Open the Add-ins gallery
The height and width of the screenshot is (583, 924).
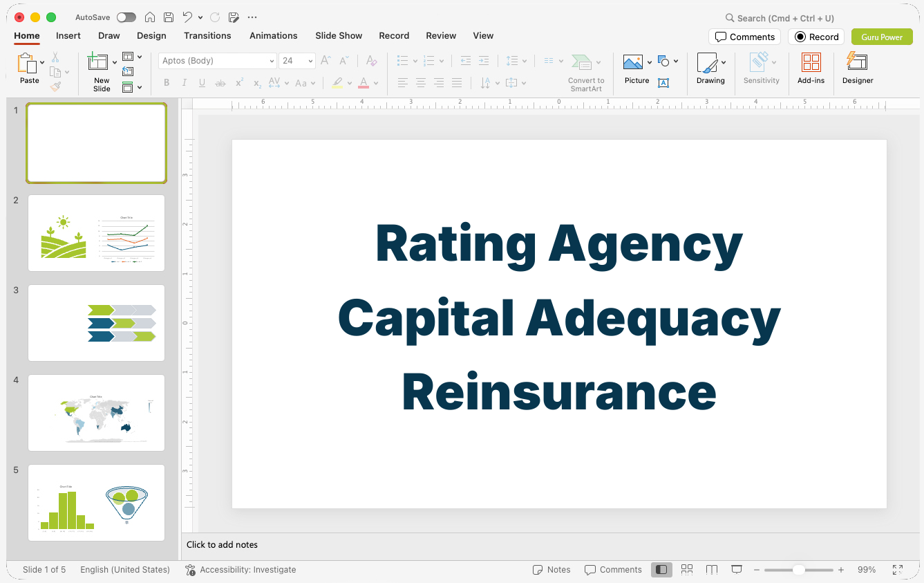[811, 68]
